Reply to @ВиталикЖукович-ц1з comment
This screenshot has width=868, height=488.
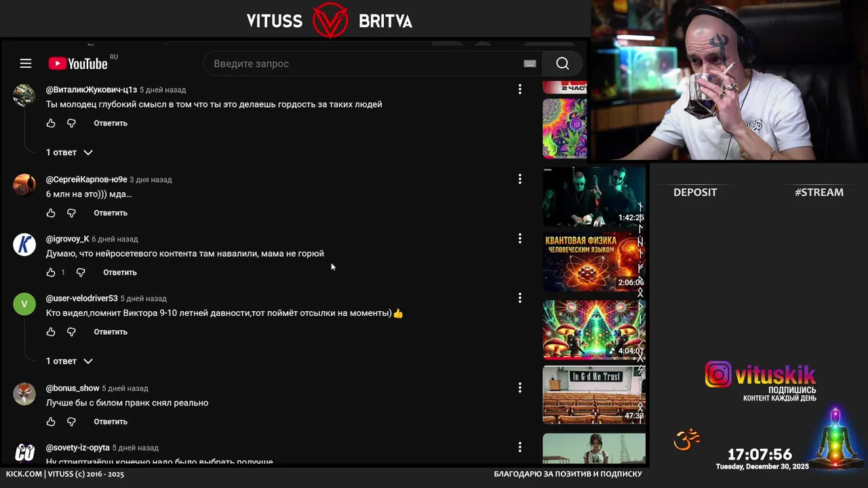point(111,123)
